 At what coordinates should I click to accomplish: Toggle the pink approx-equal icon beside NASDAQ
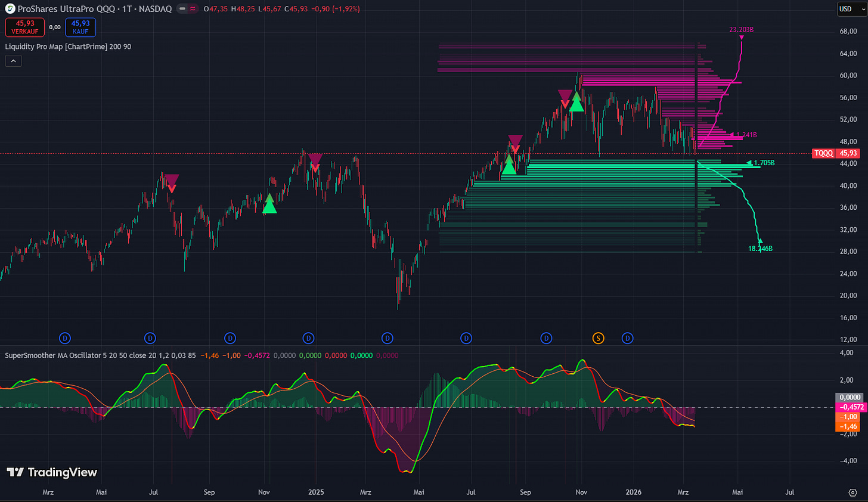[x=193, y=9]
